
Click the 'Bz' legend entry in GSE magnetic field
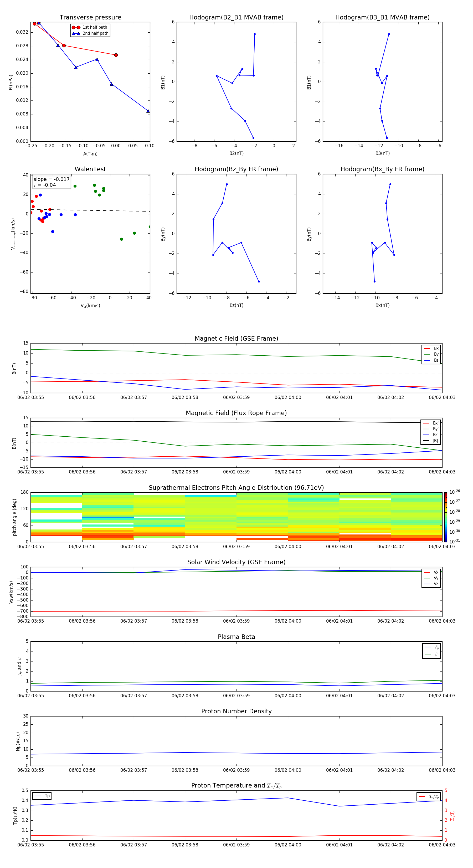tap(431, 361)
